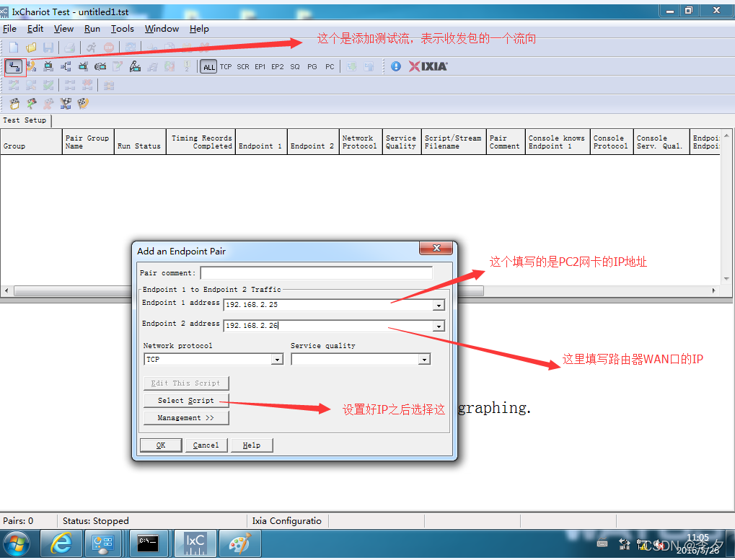Click the Help button in dialog
Image resolution: width=735 pixels, height=560 pixels.
[x=252, y=445]
